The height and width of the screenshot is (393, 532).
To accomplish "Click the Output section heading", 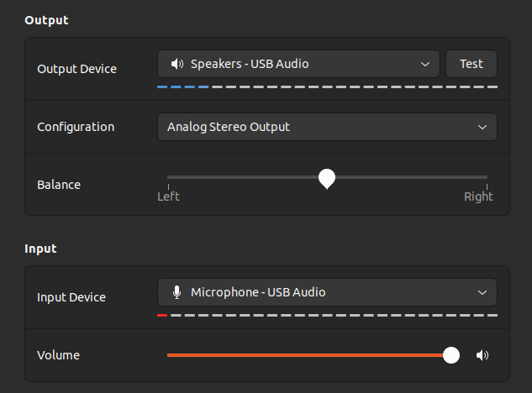I will click(x=46, y=20).
